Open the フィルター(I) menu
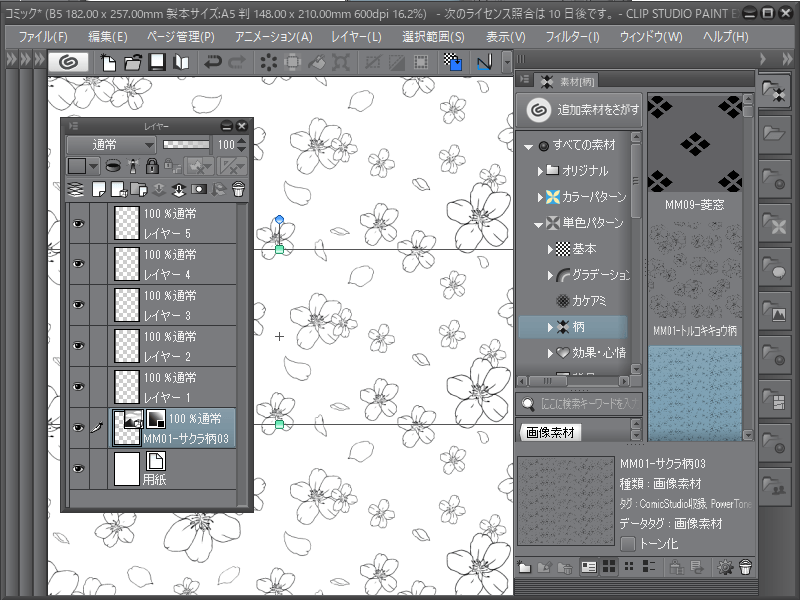800x600 pixels. tap(572, 37)
